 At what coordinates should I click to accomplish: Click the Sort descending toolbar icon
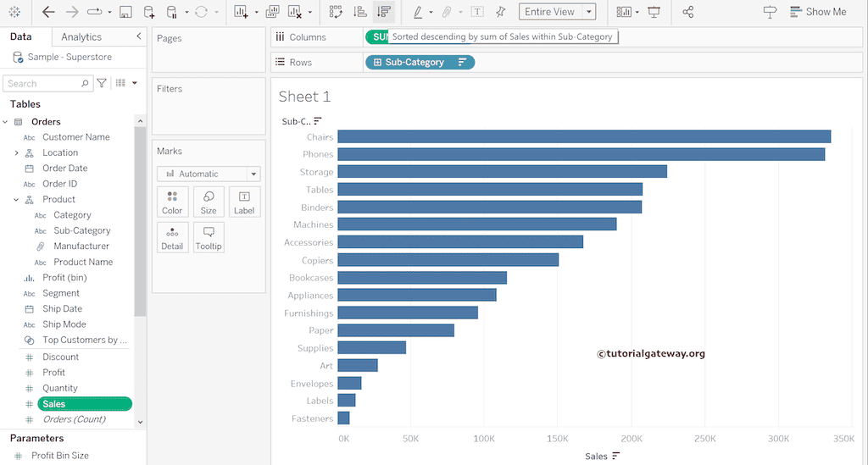click(x=384, y=12)
